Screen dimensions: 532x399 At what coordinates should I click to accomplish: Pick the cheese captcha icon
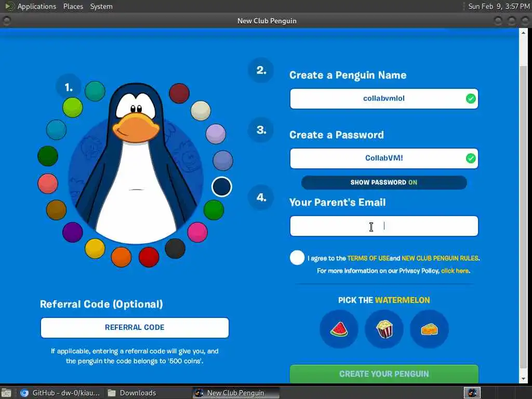click(429, 329)
